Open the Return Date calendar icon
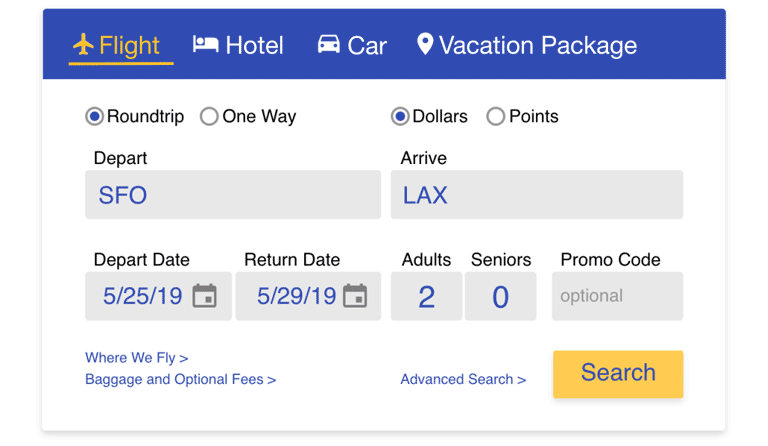This screenshot has width=768, height=446. coord(355,296)
